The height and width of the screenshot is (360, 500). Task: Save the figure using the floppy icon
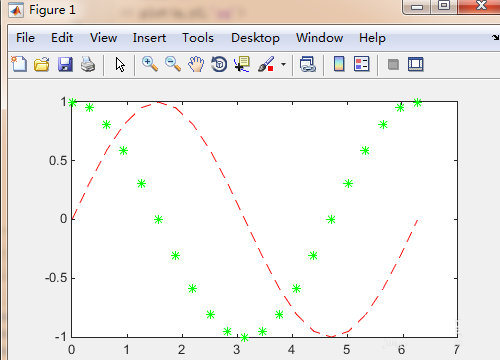pos(65,64)
